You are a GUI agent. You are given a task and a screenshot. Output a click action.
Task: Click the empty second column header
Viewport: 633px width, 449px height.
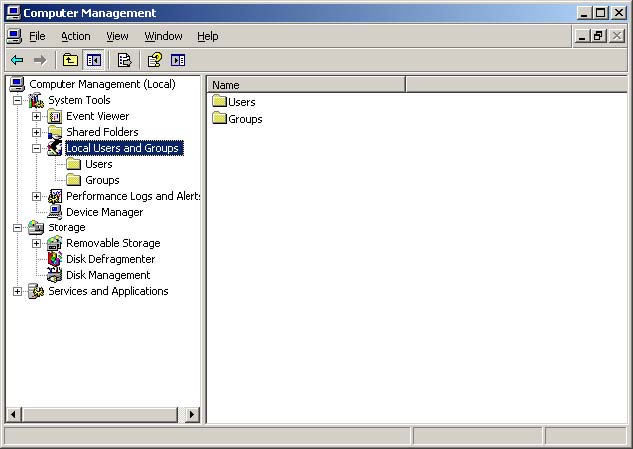click(516, 85)
